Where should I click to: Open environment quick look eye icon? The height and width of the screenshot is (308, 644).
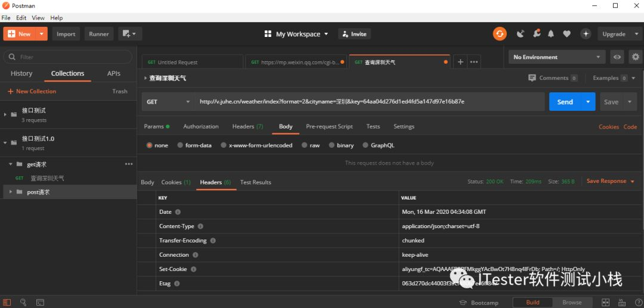[x=617, y=57]
